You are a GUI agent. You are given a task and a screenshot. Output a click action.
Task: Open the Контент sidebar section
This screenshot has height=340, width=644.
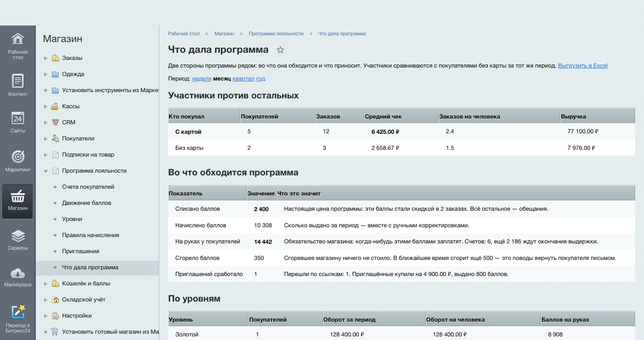click(x=18, y=85)
